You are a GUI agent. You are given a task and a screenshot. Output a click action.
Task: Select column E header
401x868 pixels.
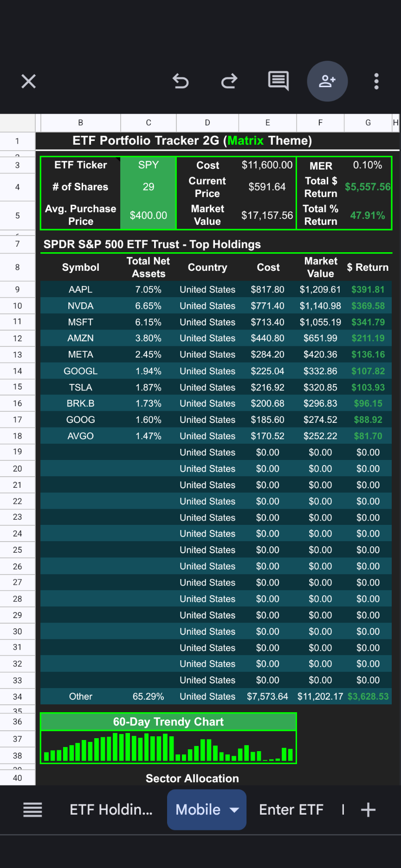click(x=268, y=123)
